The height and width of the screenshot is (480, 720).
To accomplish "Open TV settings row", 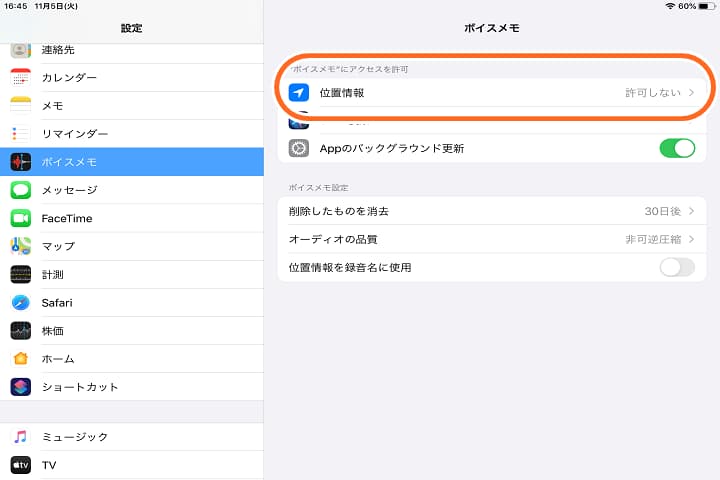I will click(132, 465).
